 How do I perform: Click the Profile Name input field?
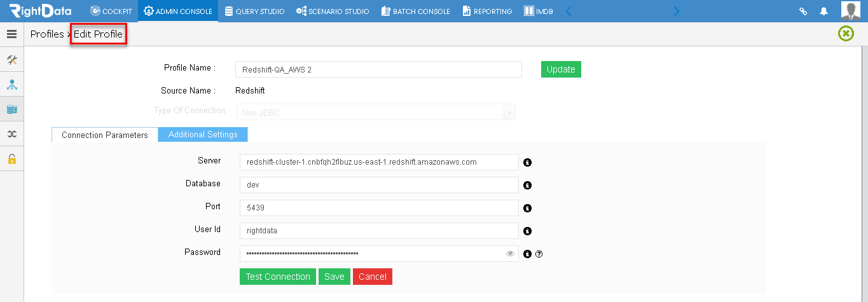click(x=378, y=69)
